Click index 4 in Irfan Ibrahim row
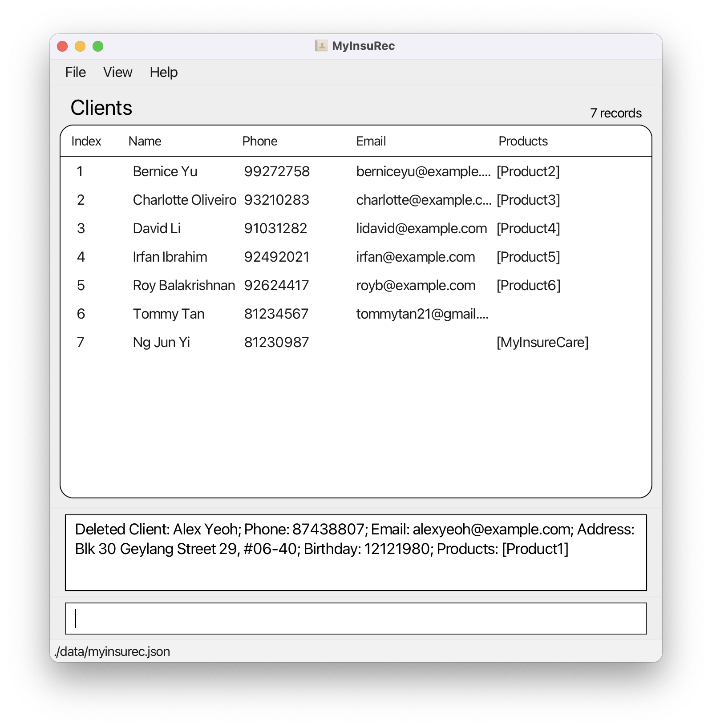Viewport: 712px width, 728px height. pyautogui.click(x=81, y=257)
